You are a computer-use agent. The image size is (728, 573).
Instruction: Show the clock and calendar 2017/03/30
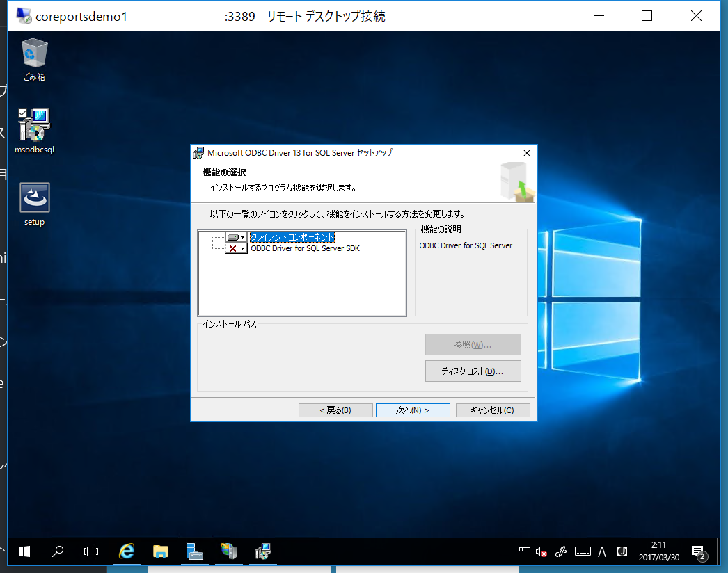[x=659, y=551]
